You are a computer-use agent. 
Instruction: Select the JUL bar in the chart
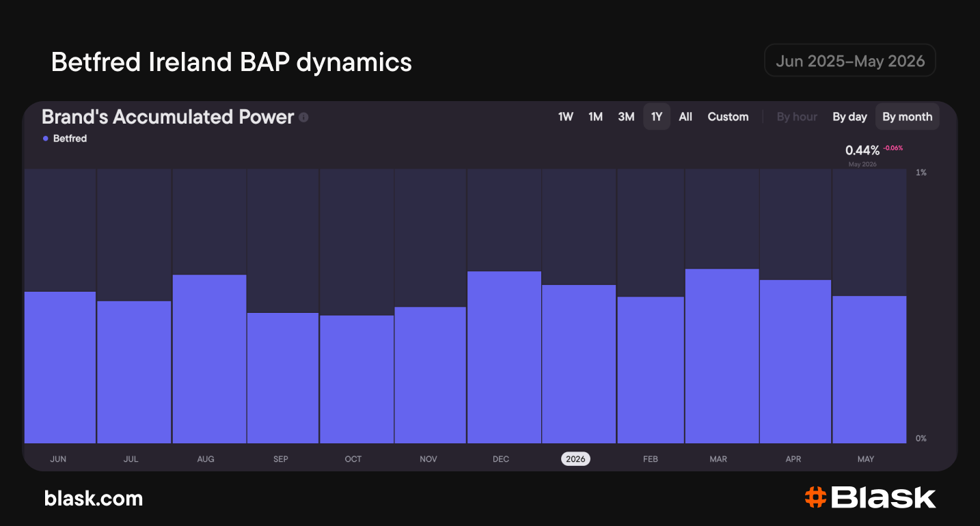point(134,372)
